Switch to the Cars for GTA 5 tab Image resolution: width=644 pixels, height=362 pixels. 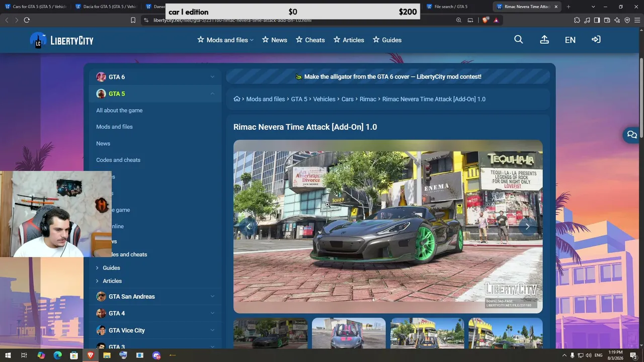point(36,7)
